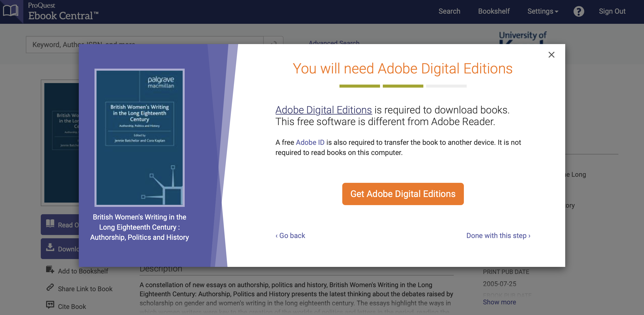Screen dimensions: 644x315
Task: Open the Adobe ID link
Action: pos(310,142)
